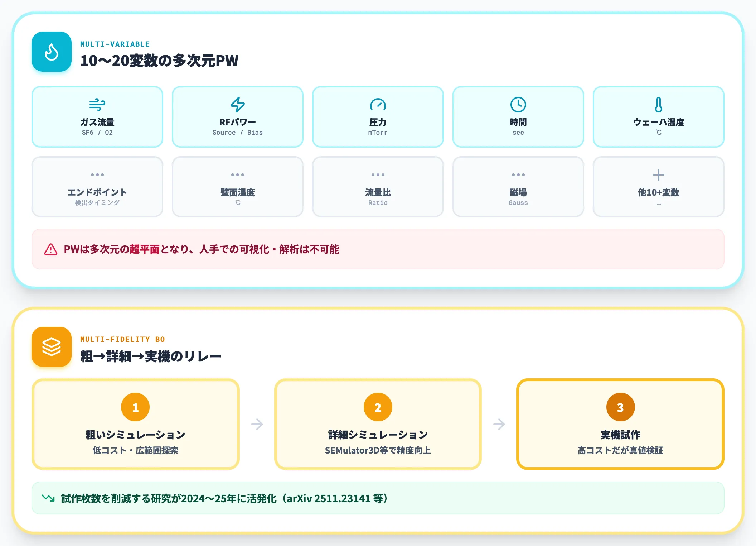Click SEMulator3D等で精度向上 subtitle
The image size is (756, 546).
pyautogui.click(x=378, y=450)
